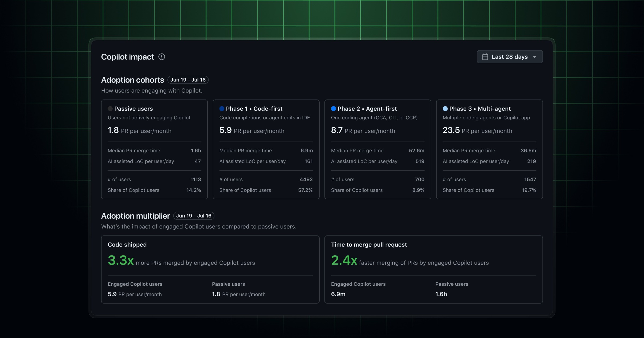The width and height of the screenshot is (644, 338).
Task: Click the dropdown caret beside Last 28 days
Action: click(x=535, y=57)
